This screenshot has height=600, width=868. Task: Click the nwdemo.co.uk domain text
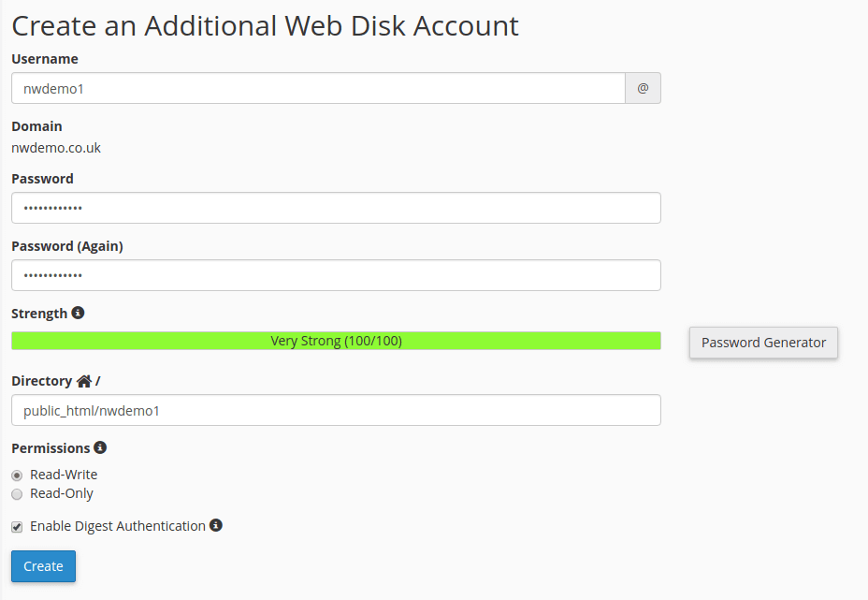[x=56, y=148]
